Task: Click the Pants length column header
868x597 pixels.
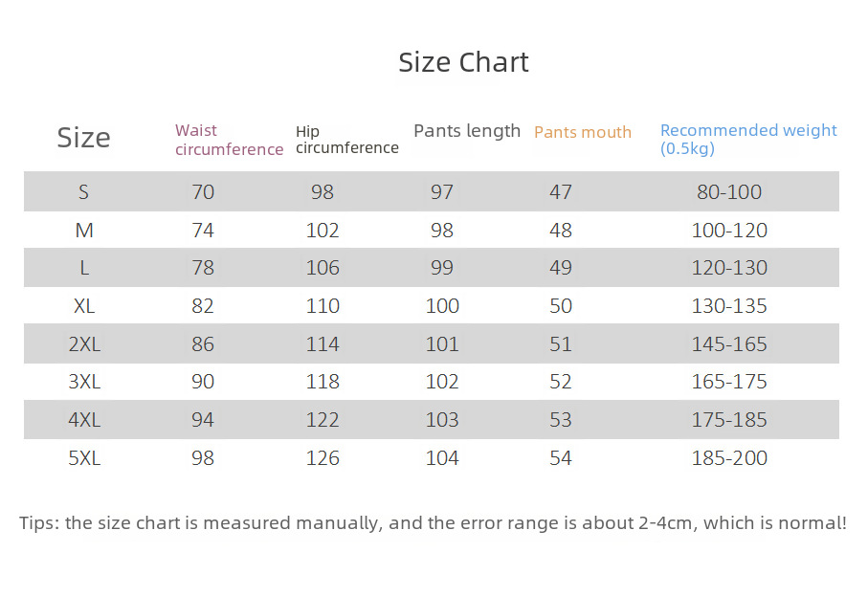Action: [467, 131]
